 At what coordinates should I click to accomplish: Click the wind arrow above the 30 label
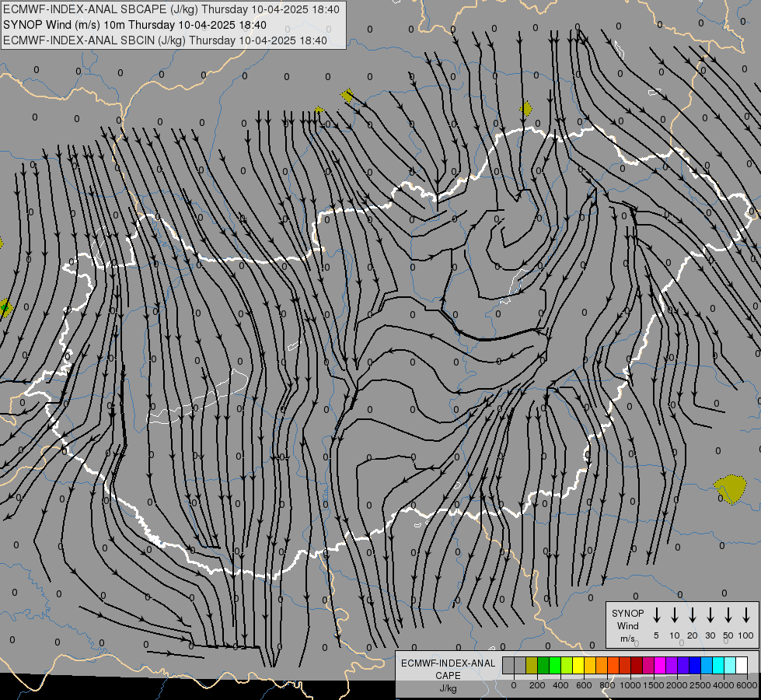coord(710,615)
